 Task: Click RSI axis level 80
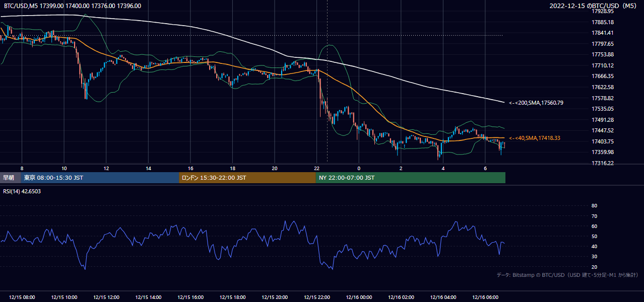click(595, 206)
